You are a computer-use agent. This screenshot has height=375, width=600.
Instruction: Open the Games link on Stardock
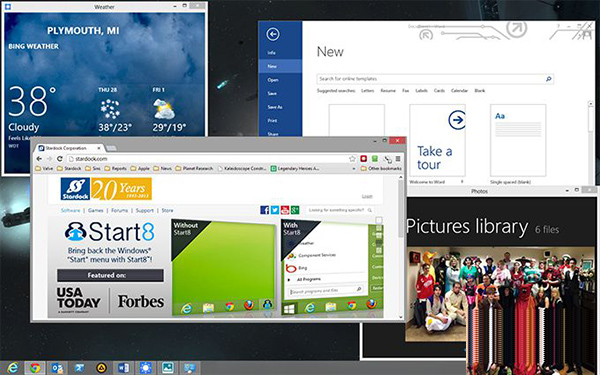pyautogui.click(x=96, y=210)
